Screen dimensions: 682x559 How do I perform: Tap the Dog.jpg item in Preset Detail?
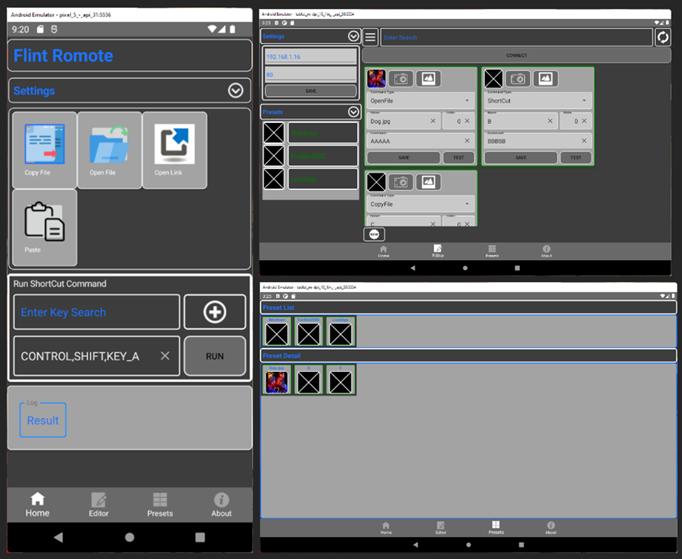tap(277, 380)
